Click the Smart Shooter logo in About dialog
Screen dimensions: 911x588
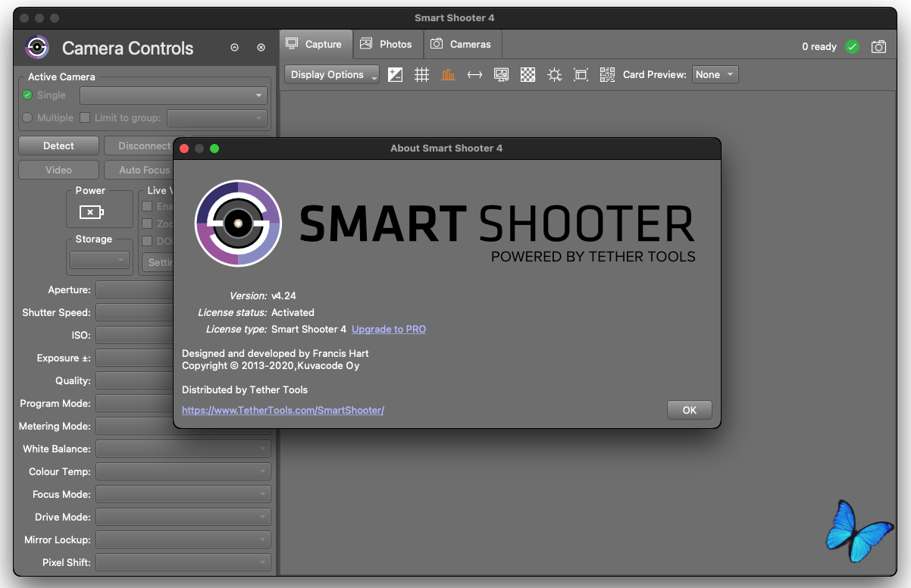pos(238,224)
